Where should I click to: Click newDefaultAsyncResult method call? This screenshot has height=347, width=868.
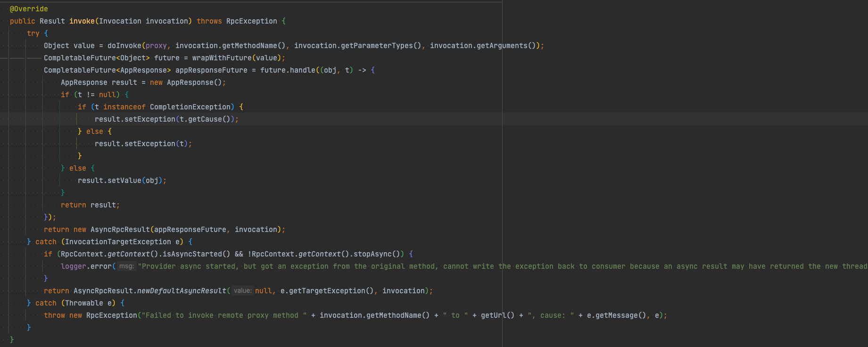coord(182,291)
